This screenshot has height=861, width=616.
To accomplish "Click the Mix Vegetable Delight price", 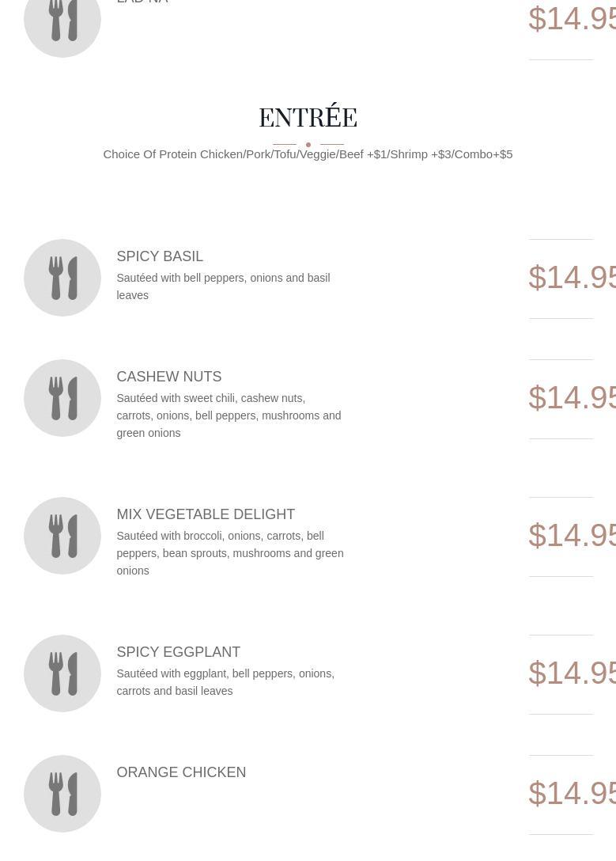I will click(x=573, y=536).
